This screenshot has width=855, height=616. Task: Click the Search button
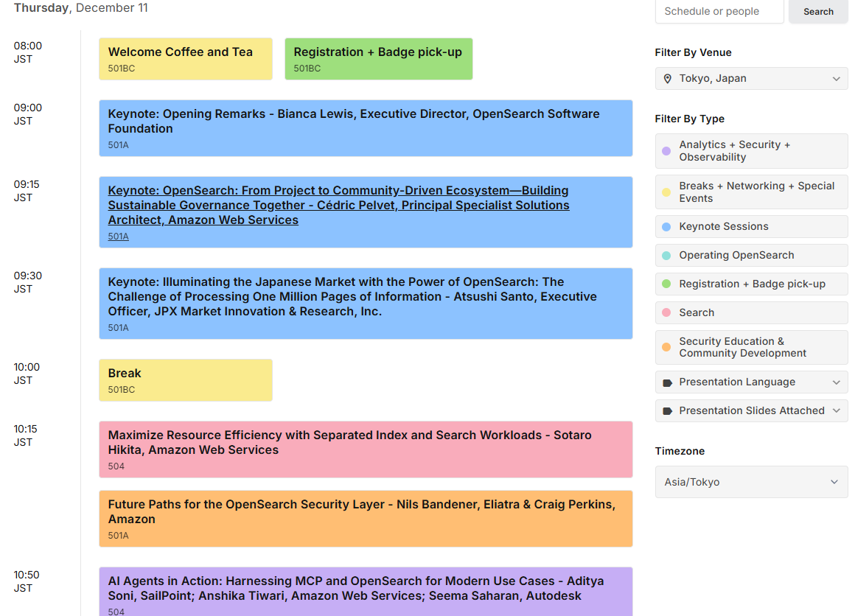pyautogui.click(x=818, y=12)
